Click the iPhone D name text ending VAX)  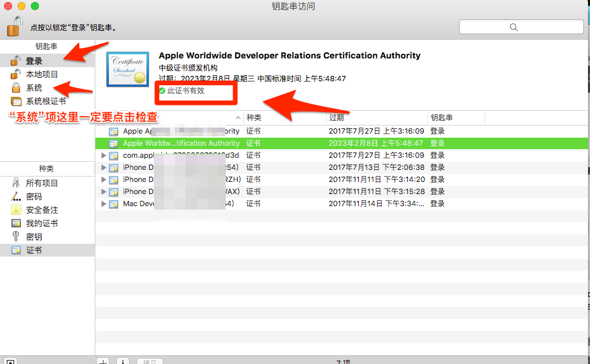[181, 191]
